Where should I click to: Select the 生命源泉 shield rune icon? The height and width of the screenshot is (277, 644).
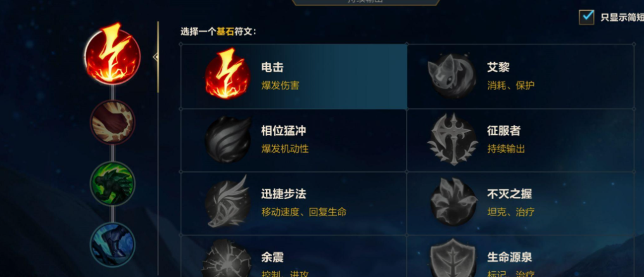pyautogui.click(x=453, y=258)
